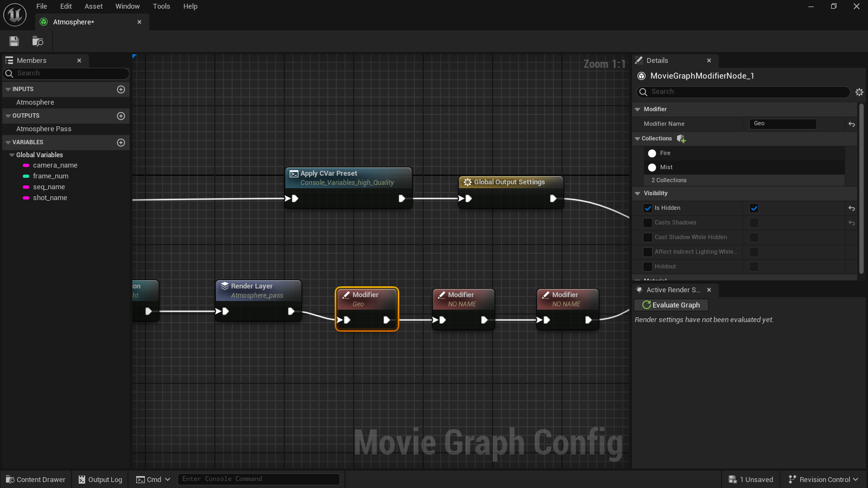Image resolution: width=868 pixels, height=488 pixels.
Task: Add a new output with the OUTPUTS plus icon
Action: [x=121, y=116]
